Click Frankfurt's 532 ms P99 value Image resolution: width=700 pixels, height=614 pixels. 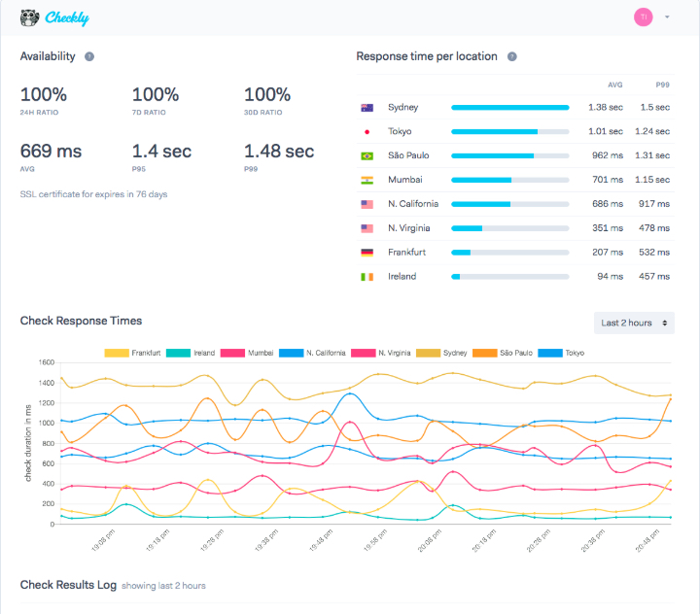[x=654, y=253]
